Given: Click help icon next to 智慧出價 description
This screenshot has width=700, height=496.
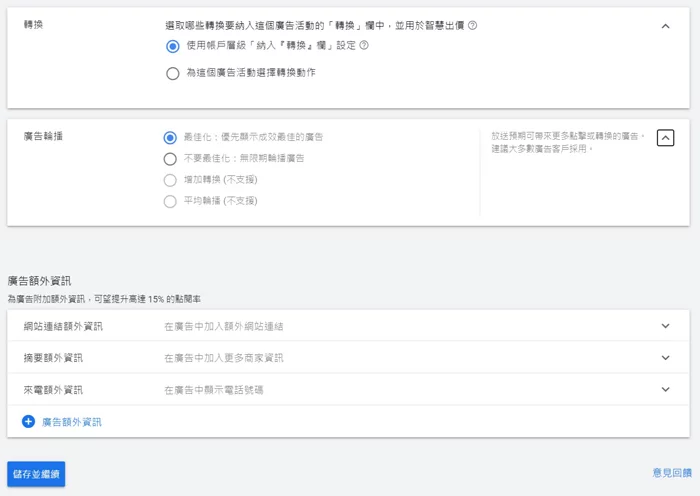Looking at the screenshot, I should point(472,25).
